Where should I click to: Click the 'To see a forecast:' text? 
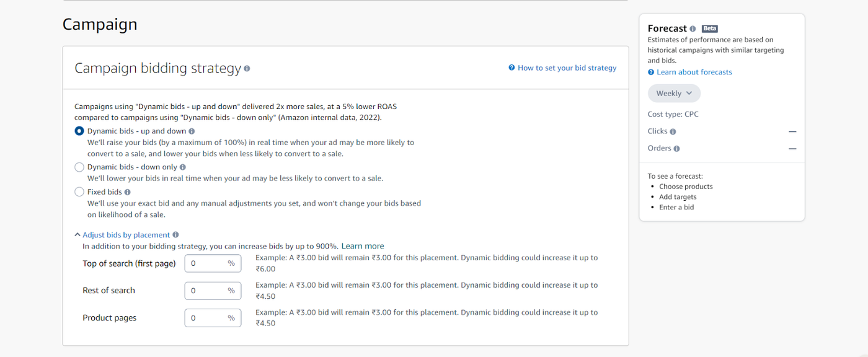coord(675,176)
